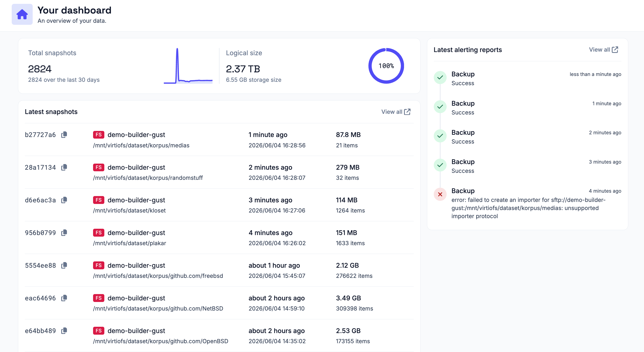Screen dimensions: 644x352
Task: Open the github.com/freebsd snapshot entry
Action: (219, 270)
